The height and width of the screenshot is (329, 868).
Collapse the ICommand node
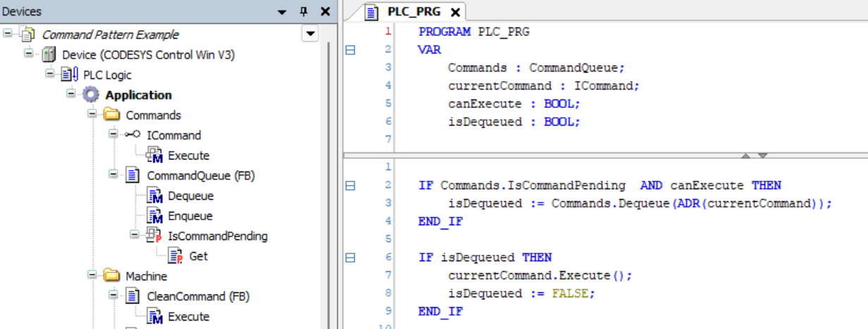(x=114, y=134)
